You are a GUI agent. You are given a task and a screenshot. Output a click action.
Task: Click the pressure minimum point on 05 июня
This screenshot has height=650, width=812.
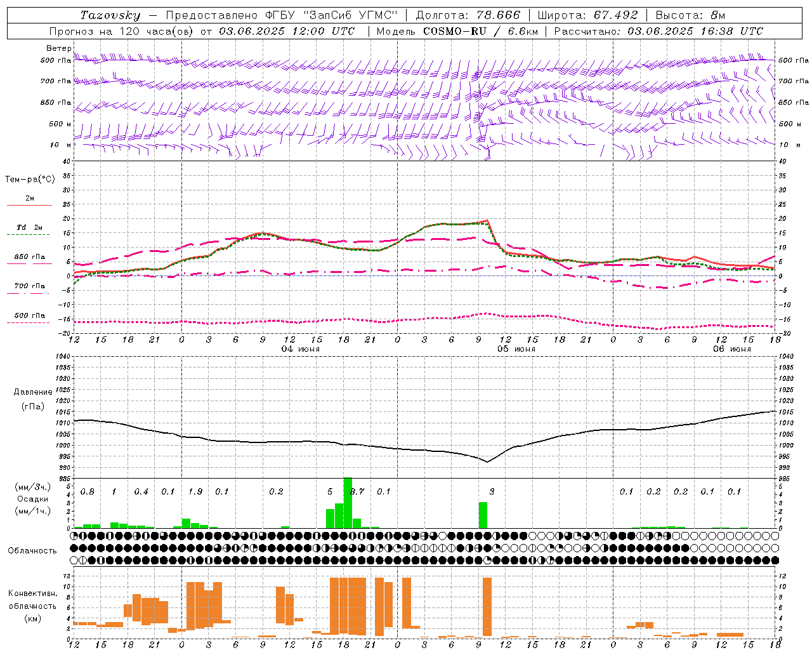point(487,461)
